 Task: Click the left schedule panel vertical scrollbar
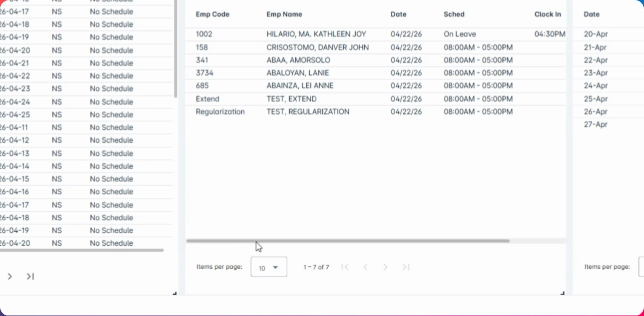175,48
